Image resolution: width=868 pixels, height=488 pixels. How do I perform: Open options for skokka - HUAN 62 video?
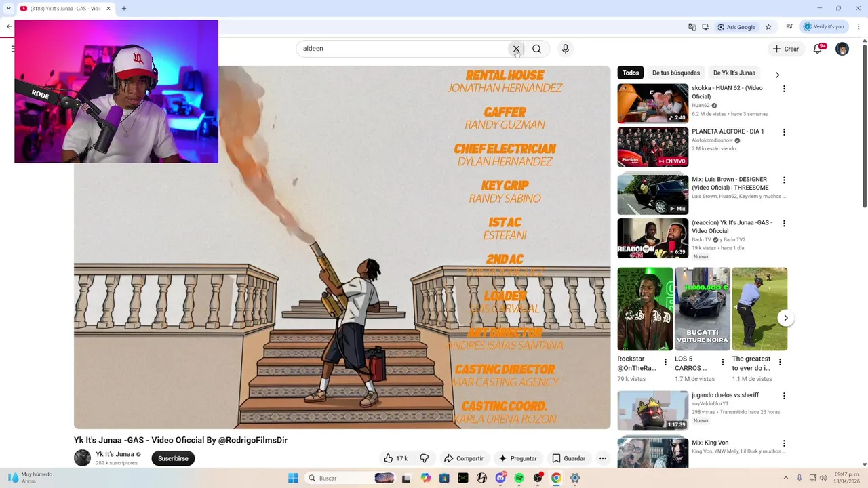(x=784, y=89)
